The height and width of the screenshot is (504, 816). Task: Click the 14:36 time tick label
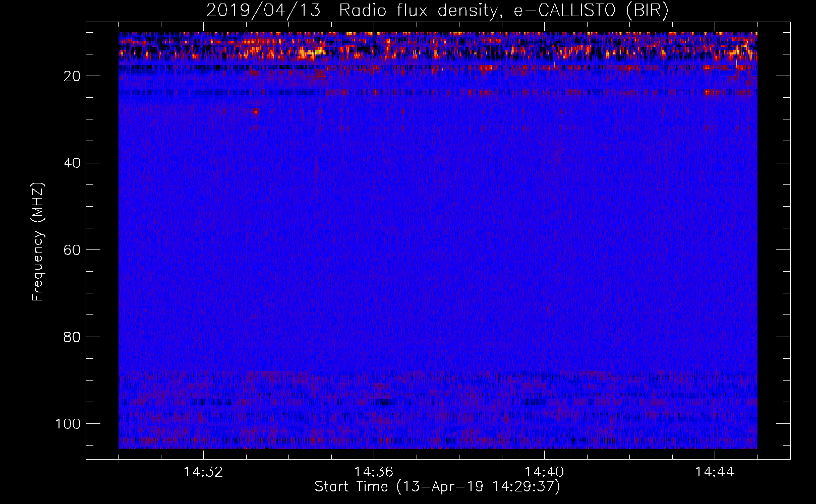click(374, 472)
